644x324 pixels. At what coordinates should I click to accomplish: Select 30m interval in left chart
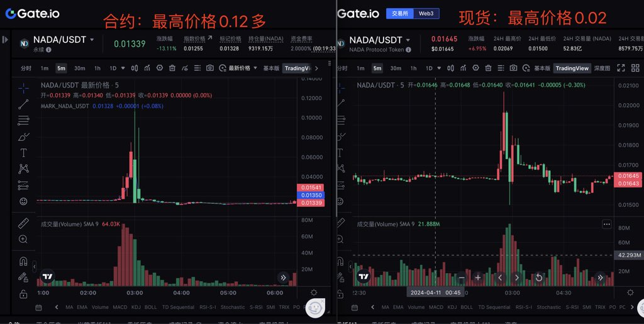coord(80,68)
